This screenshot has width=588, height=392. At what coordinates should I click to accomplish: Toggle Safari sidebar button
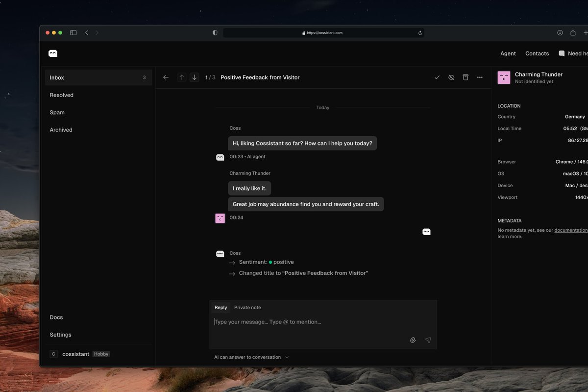pyautogui.click(x=73, y=33)
